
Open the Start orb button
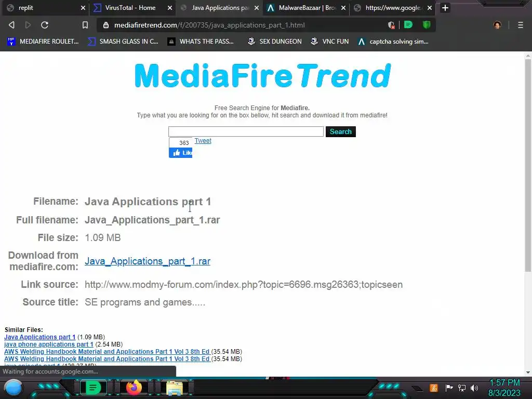(x=14, y=388)
